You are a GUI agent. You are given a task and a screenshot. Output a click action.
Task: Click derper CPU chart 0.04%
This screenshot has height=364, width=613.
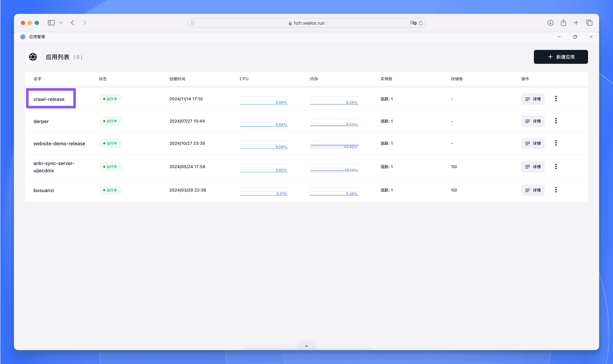264,122
